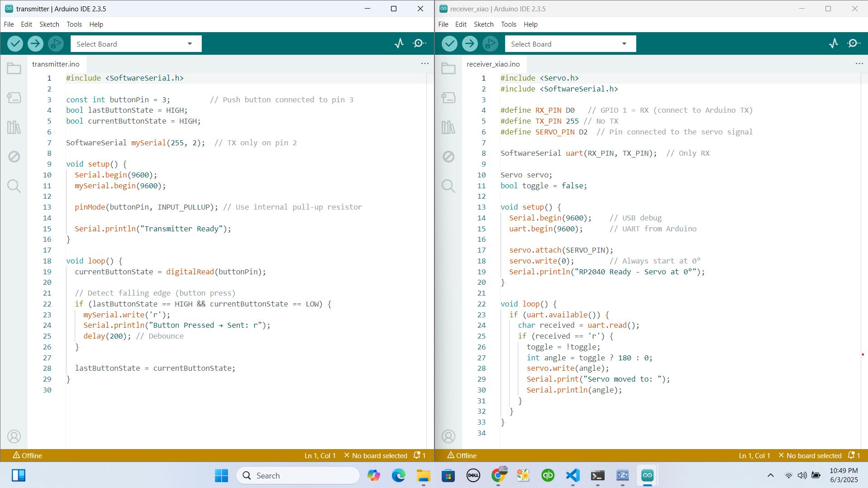Click Ln 1, Col 1 in transmitter status bar
This screenshot has height=488, width=868.
point(320,455)
